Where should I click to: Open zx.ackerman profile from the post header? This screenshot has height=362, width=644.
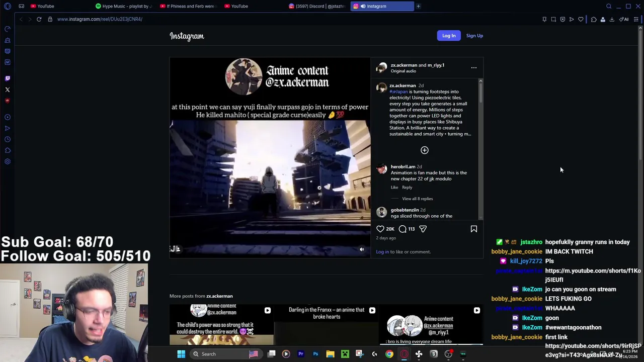pos(404,65)
